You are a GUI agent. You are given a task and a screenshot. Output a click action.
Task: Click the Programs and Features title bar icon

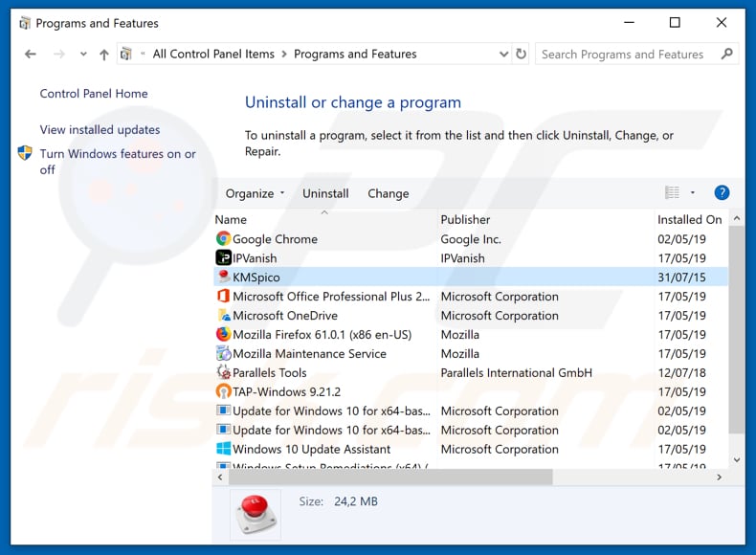(25, 23)
